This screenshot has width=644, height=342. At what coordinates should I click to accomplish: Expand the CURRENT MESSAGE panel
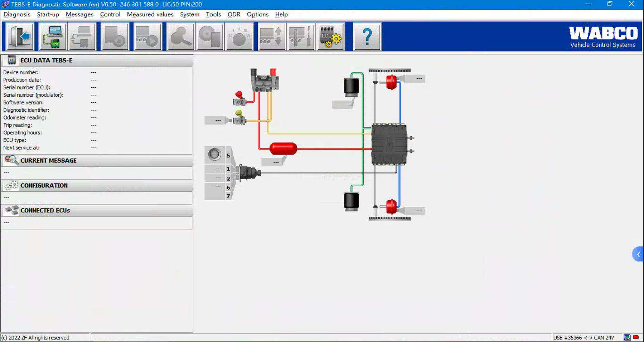(48, 160)
